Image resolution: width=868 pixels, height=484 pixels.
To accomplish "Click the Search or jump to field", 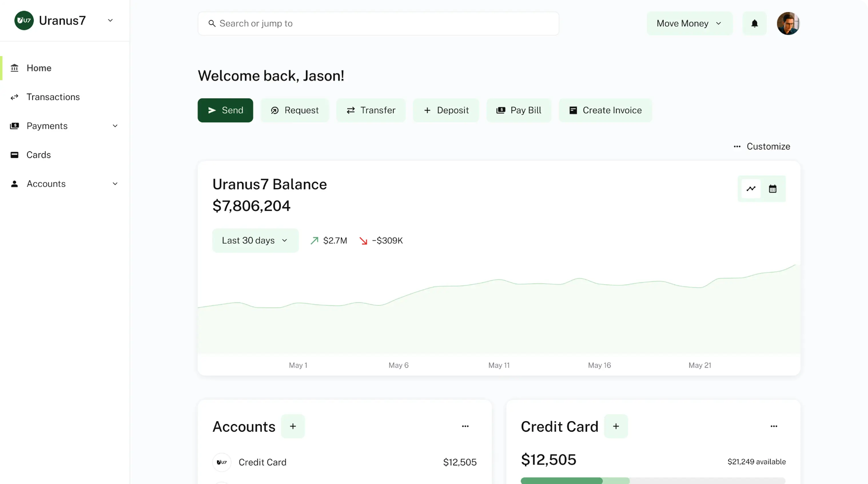I will [378, 23].
